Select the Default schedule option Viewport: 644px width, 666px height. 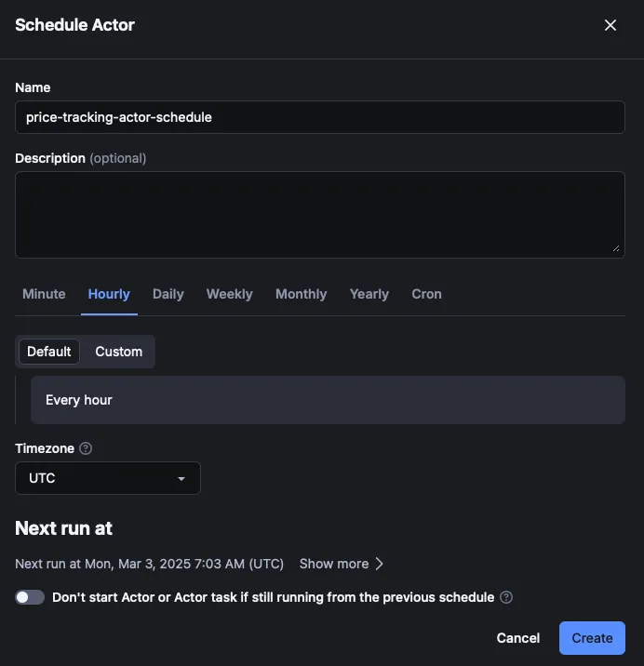(x=49, y=352)
